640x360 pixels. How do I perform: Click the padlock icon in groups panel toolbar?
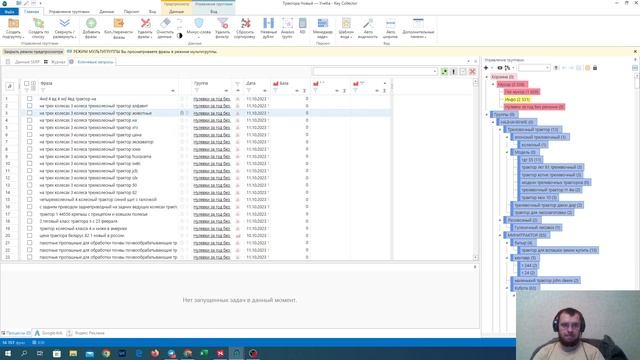click(x=595, y=68)
